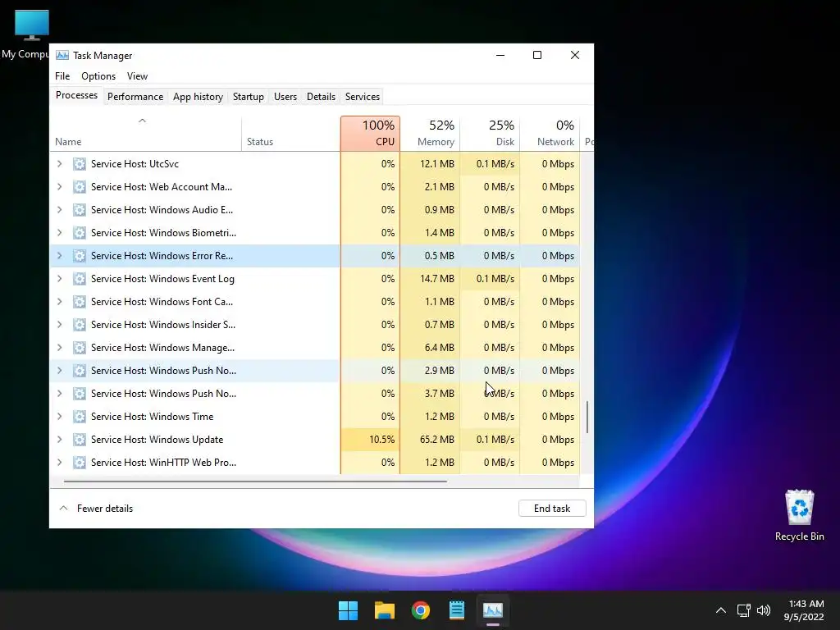Sort processes by Name column header

pos(144,134)
